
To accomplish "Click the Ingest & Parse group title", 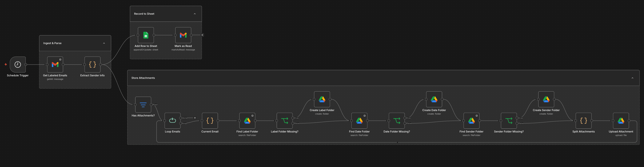I will point(52,43).
